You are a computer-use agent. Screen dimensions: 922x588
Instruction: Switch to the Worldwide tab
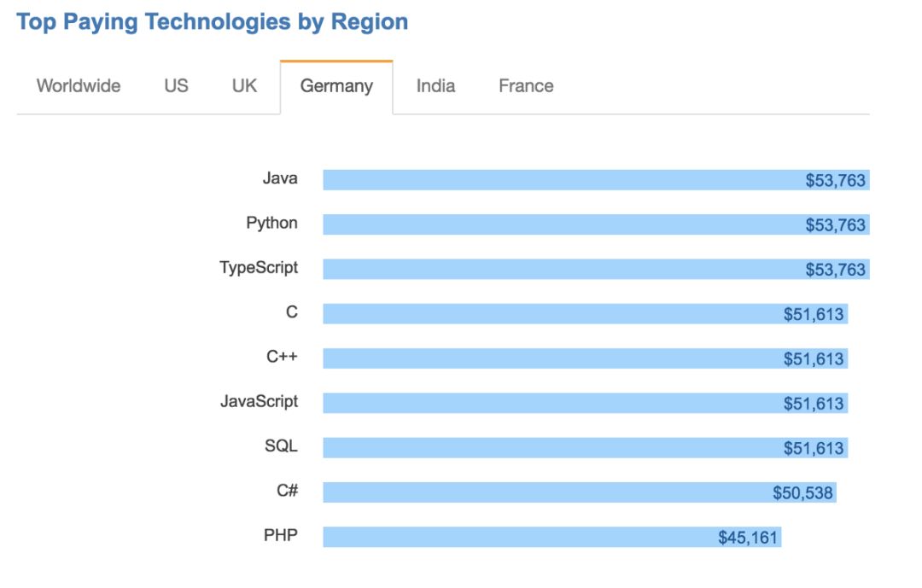pos(79,86)
